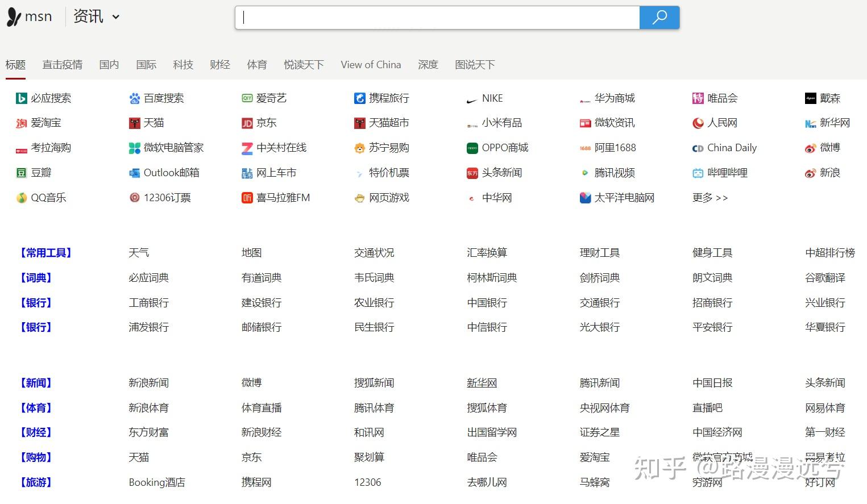The width and height of the screenshot is (867, 504).
Task: Click the OPPO商城 green icon
Action: pos(472,148)
